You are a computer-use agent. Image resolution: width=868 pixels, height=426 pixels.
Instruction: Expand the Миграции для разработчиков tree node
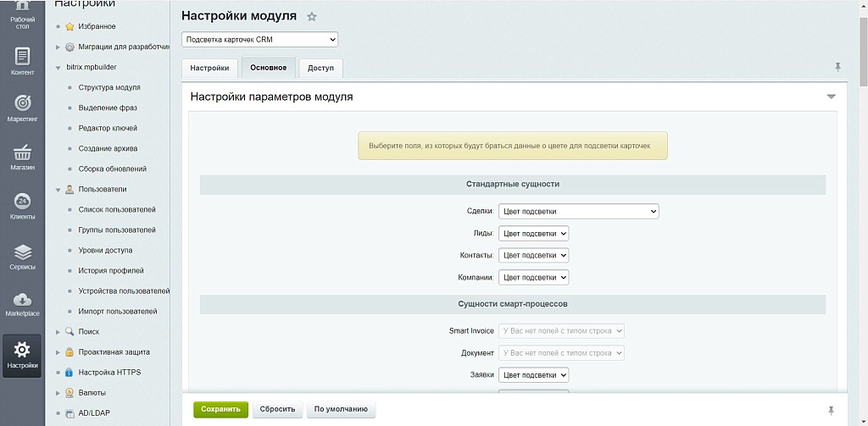pos(58,47)
